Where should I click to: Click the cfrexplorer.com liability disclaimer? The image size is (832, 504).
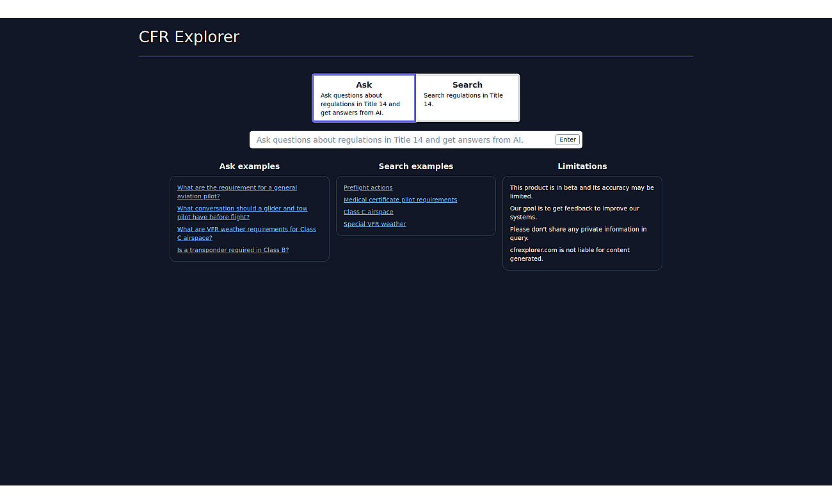(570, 254)
